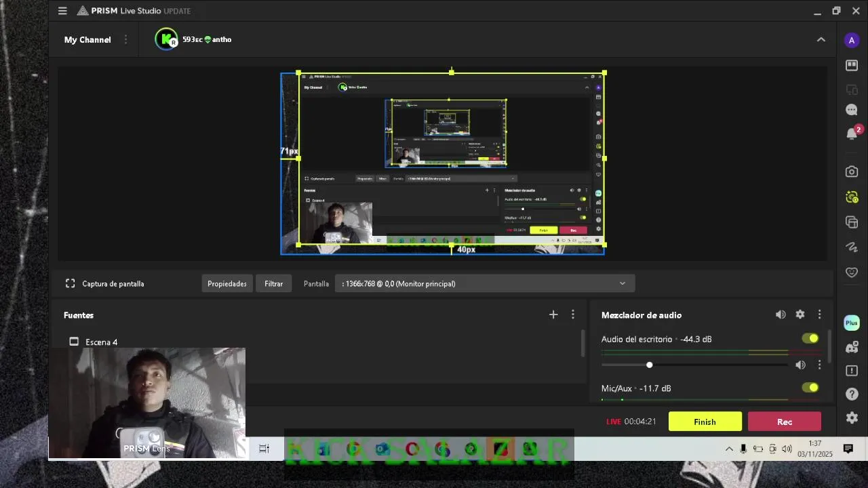This screenshot has width=868, height=488.
Task: Click the Fuentes panel title
Action: tap(79, 315)
